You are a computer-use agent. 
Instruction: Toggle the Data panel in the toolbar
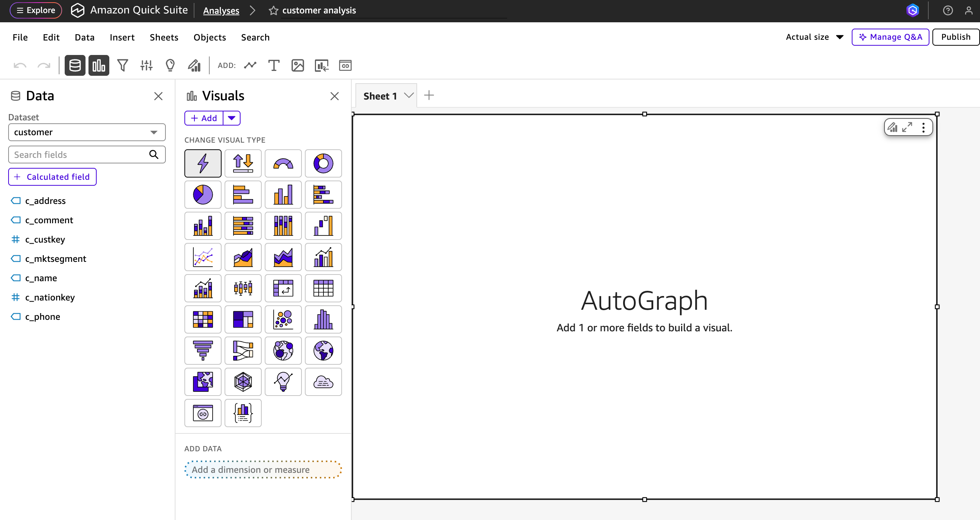(75, 65)
